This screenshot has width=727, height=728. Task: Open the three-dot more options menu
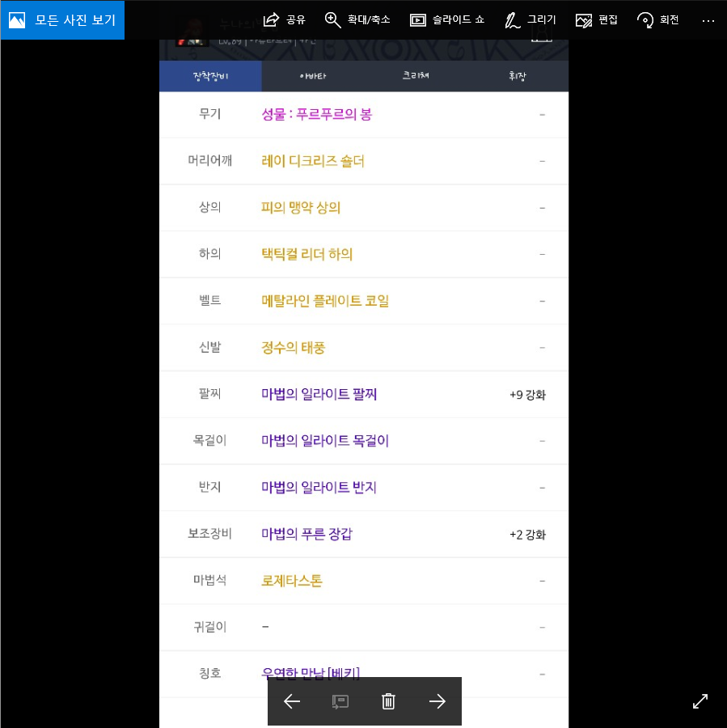pyautogui.click(x=708, y=20)
